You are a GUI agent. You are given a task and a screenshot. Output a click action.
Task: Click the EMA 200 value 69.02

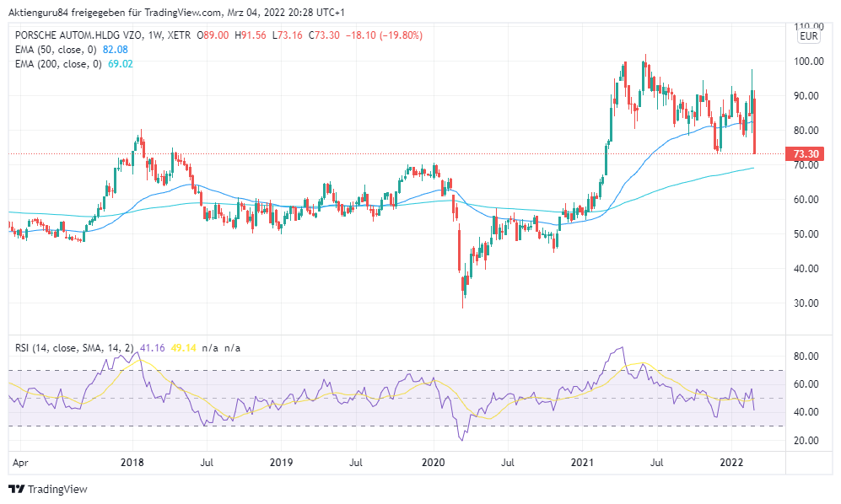120,64
